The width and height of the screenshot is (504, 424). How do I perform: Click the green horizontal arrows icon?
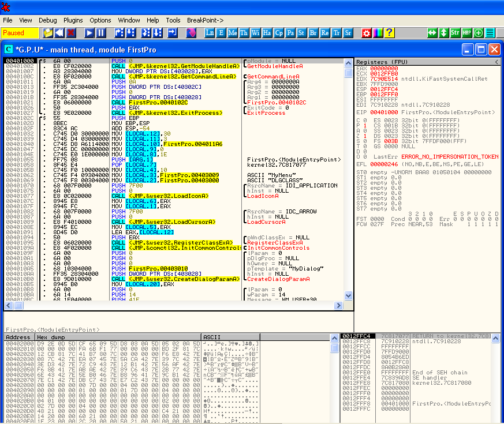point(432,33)
